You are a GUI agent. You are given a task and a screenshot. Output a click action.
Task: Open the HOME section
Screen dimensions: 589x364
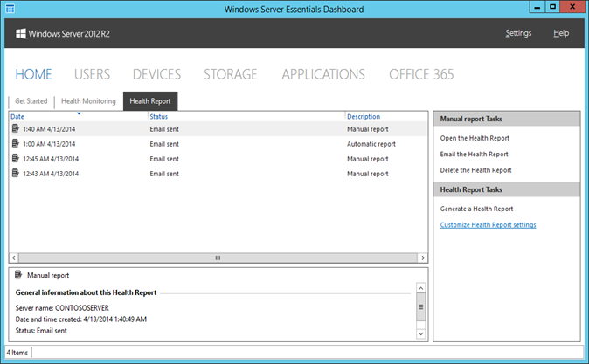[x=33, y=74]
